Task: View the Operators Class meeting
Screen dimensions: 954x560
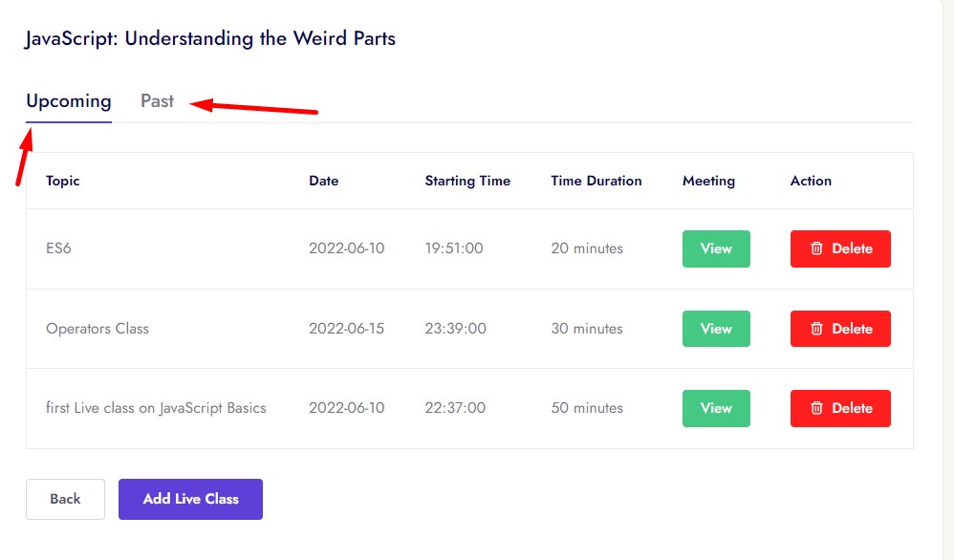Action: (x=716, y=329)
